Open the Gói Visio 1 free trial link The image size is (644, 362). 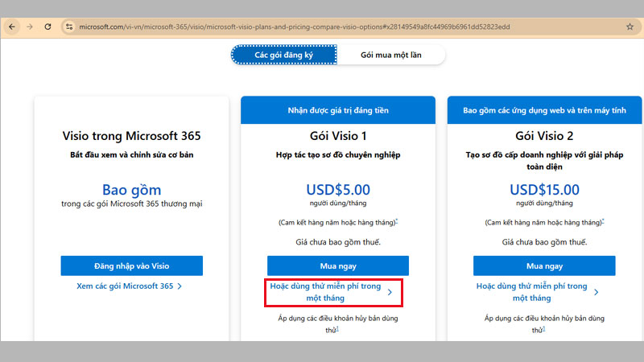325,291
